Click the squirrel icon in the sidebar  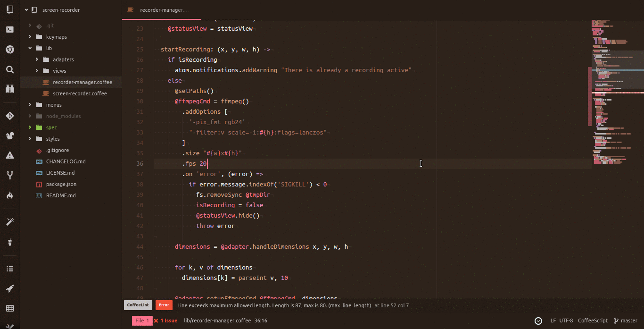click(x=9, y=135)
